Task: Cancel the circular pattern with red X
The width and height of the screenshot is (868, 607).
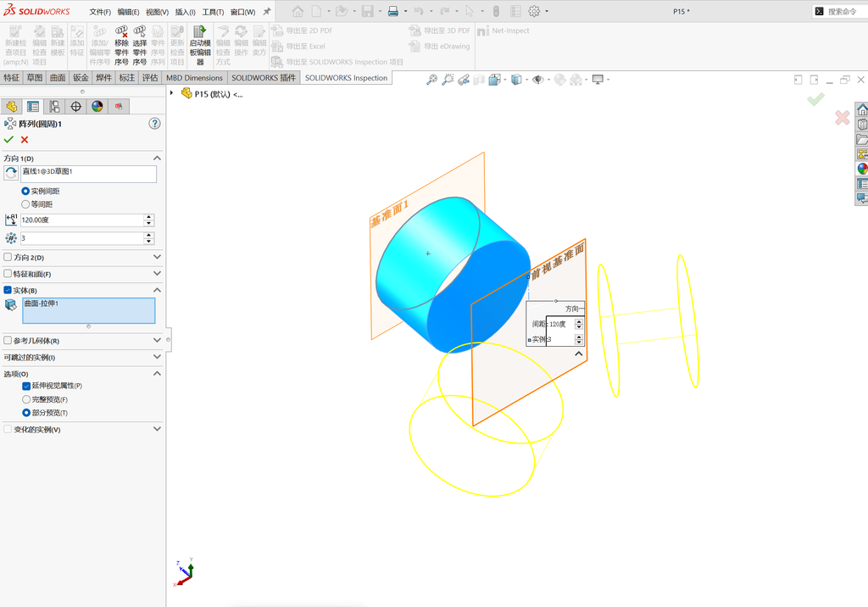Action: click(25, 140)
